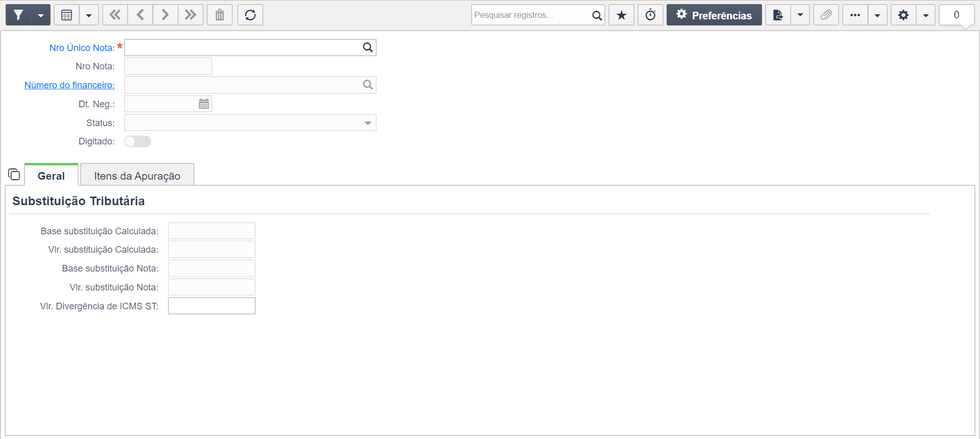Go to next record
Viewport: 980px width, 439px height.
[165, 15]
